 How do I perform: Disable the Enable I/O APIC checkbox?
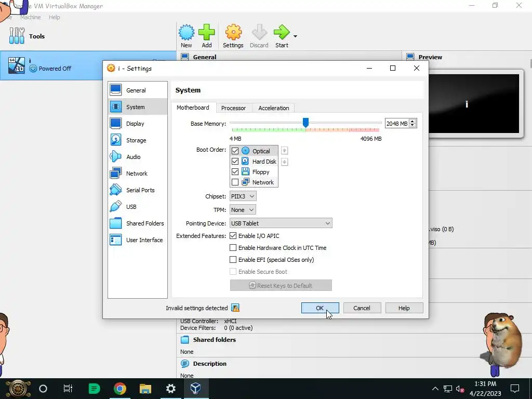point(233,235)
